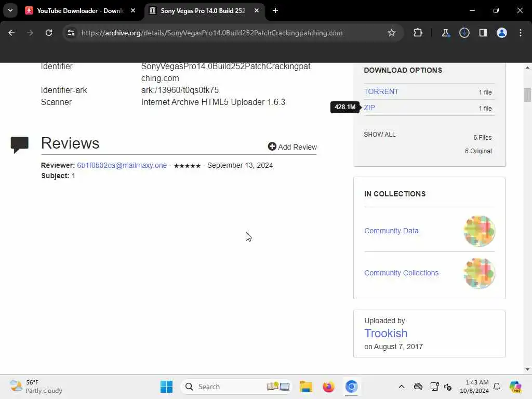This screenshot has width=532, height=399.
Task: Open Chrome Labs flask icon
Action: tap(445, 33)
